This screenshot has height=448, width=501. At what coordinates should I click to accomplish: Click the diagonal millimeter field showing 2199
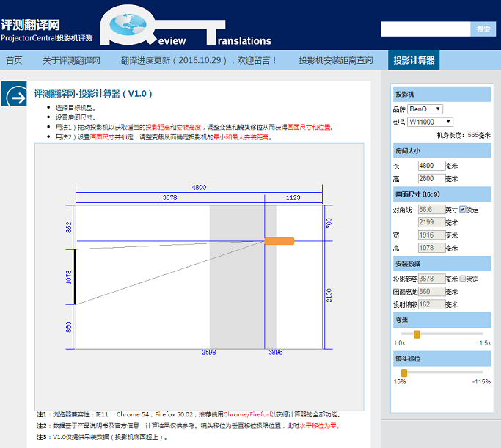[431, 222]
